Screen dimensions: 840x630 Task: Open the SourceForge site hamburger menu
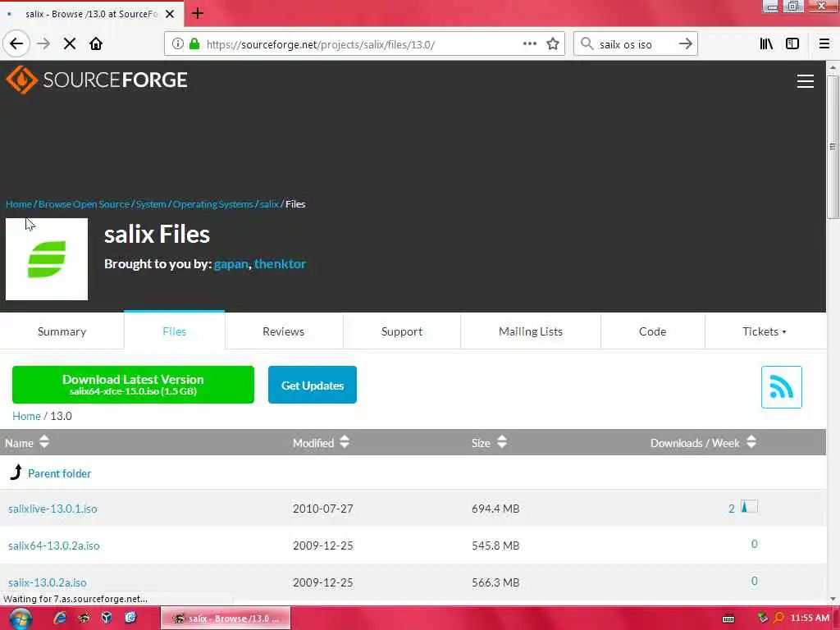pos(805,81)
